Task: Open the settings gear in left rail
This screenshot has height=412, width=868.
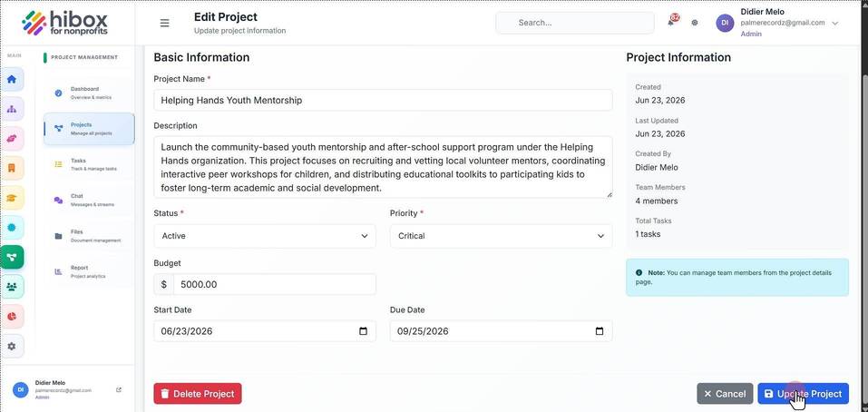Action: click(12, 346)
